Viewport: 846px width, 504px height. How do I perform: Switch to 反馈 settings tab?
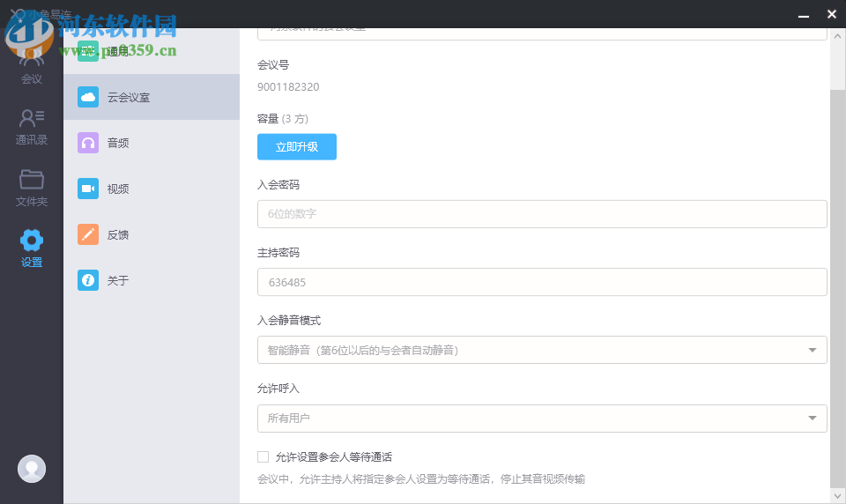click(x=152, y=234)
